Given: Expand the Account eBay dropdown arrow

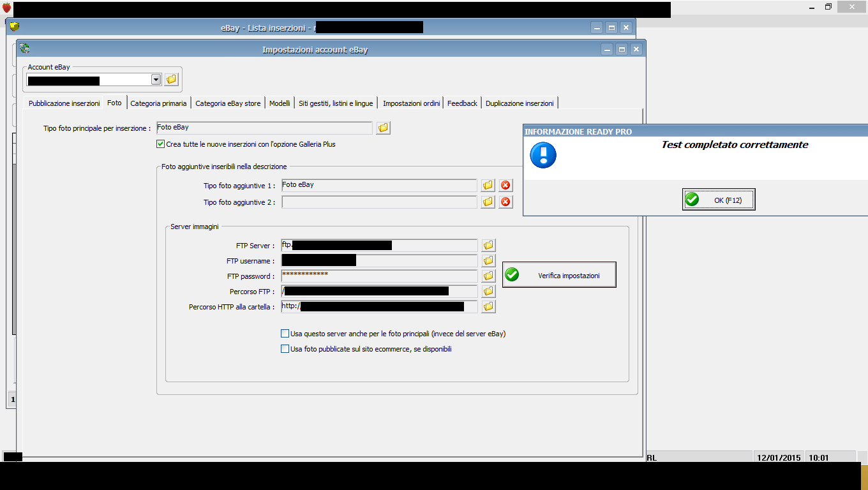Looking at the screenshot, I should click(x=156, y=80).
